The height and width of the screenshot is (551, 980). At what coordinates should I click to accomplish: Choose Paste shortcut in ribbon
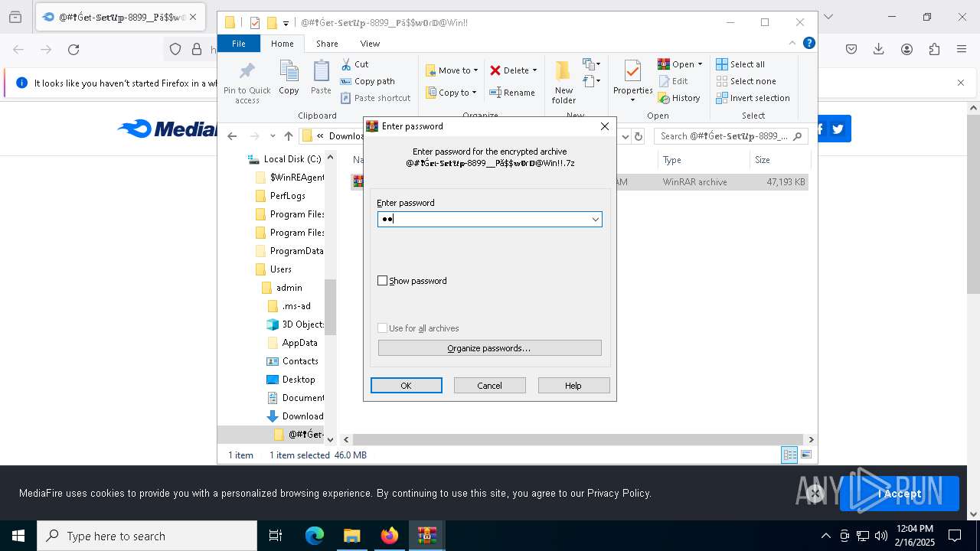375,98
